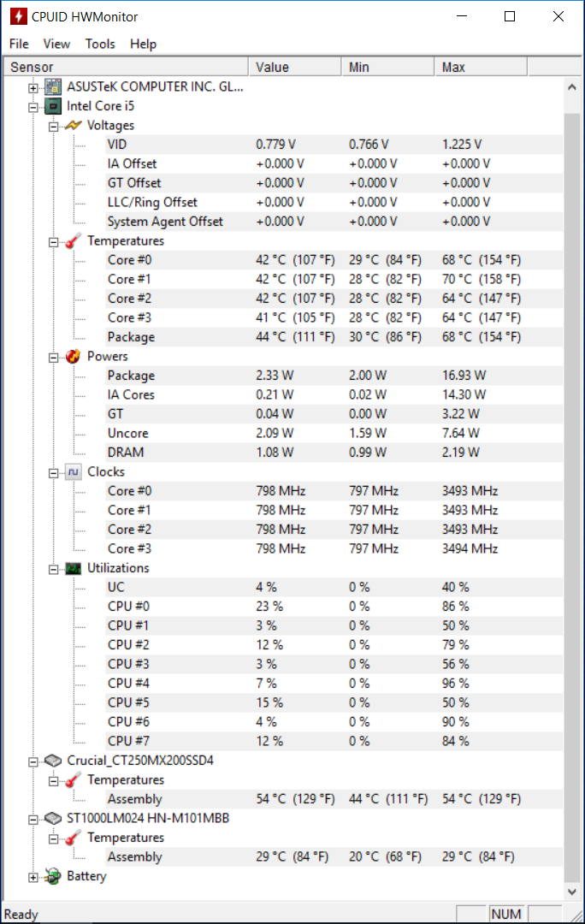Expand the Battery node

[x=33, y=878]
